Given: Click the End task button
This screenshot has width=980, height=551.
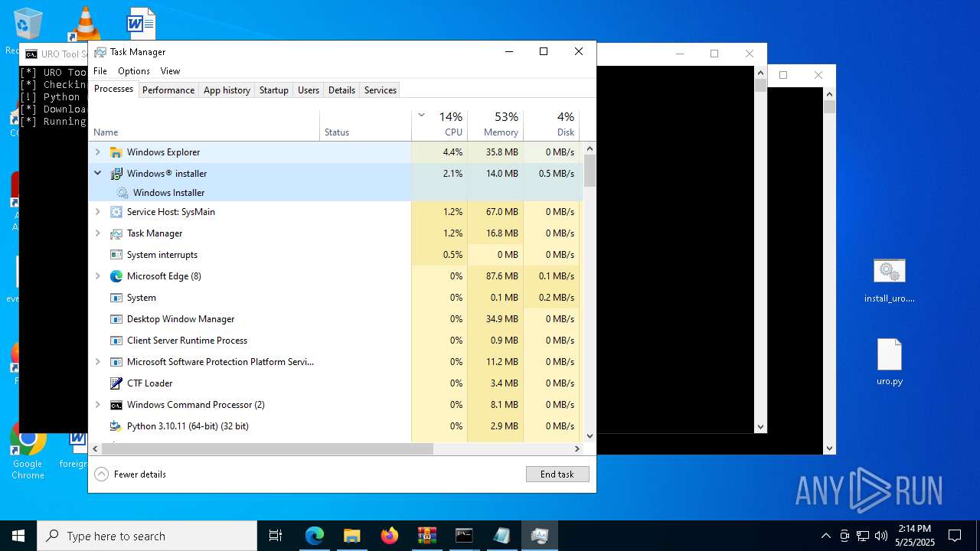Looking at the screenshot, I should 557,474.
